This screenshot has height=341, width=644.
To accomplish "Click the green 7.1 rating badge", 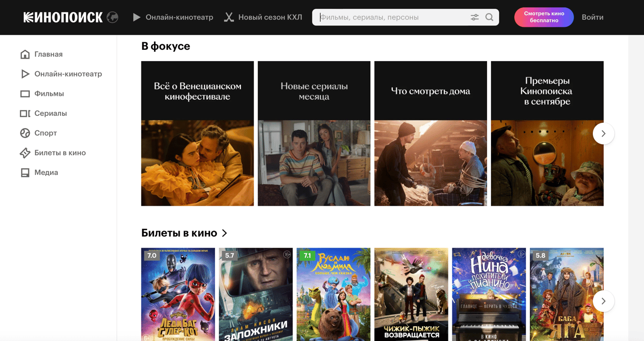I will pyautogui.click(x=307, y=256).
